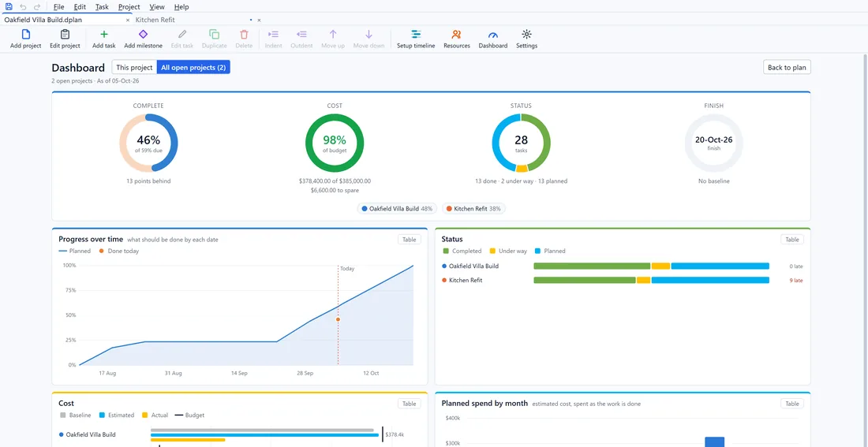This screenshot has height=447, width=868.
Task: Click '13 done · 2 under way · 13 planned'
Action: click(x=521, y=181)
